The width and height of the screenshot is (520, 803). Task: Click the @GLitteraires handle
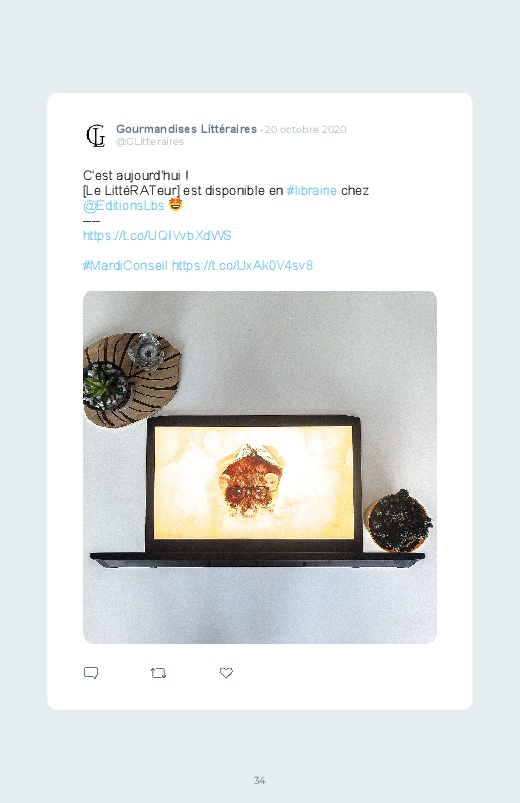[x=150, y=142]
